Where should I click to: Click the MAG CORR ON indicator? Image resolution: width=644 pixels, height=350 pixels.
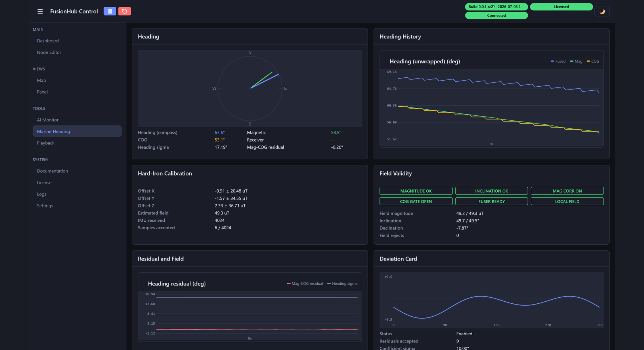(x=567, y=191)
